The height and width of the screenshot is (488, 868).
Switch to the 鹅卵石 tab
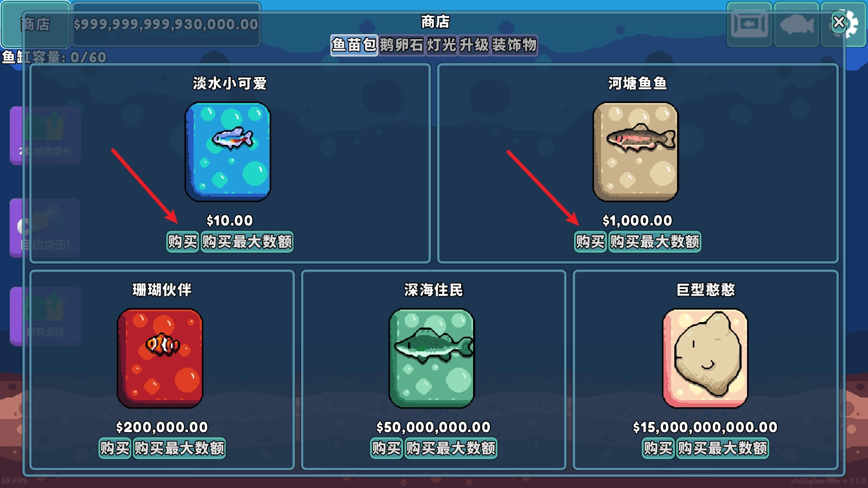coord(401,45)
